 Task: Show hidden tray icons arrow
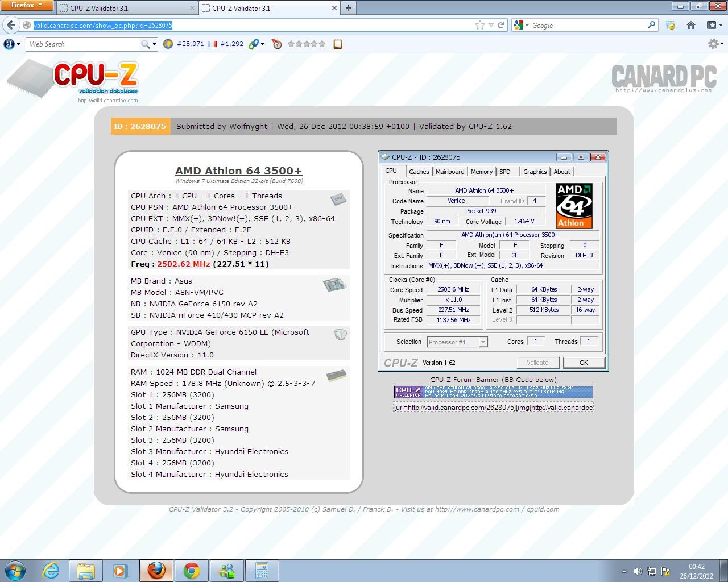(624, 571)
